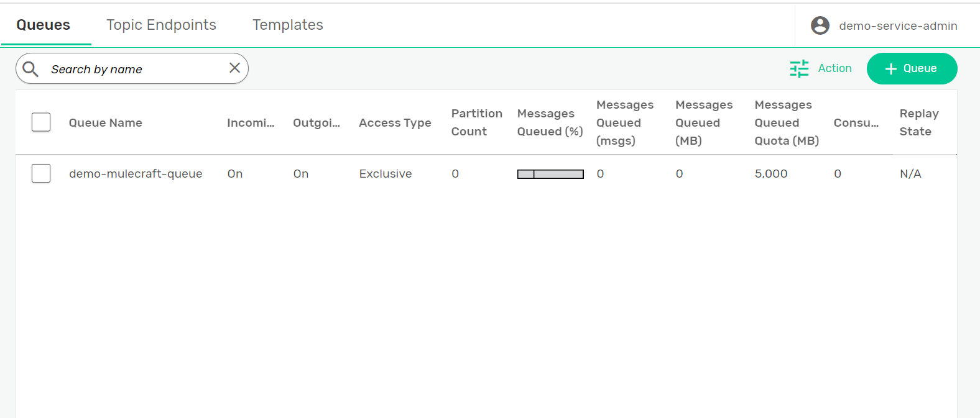Select the Queues tab
This screenshot has width=980, height=418.
tap(44, 25)
